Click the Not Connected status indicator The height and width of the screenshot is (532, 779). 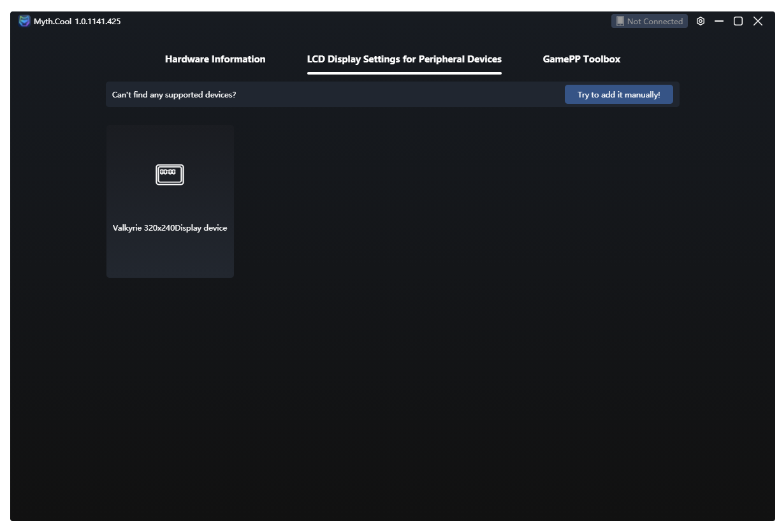tap(649, 21)
